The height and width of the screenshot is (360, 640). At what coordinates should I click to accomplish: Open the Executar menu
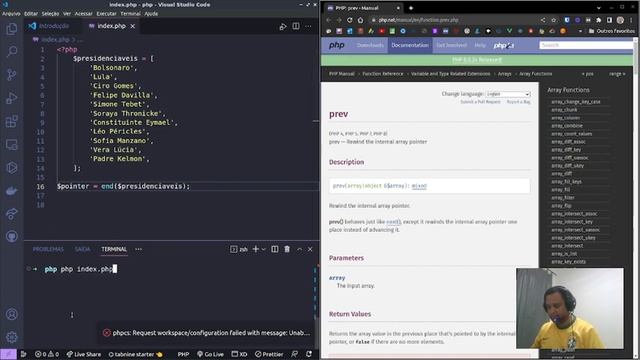pyautogui.click(x=107, y=13)
